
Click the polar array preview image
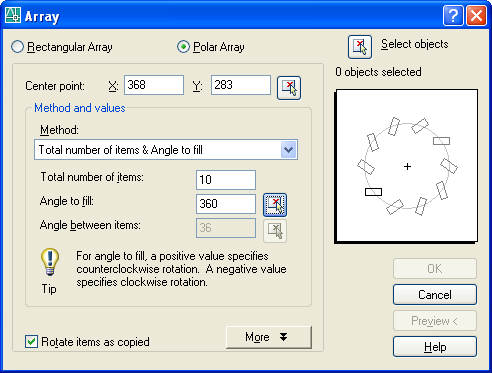tap(406, 166)
